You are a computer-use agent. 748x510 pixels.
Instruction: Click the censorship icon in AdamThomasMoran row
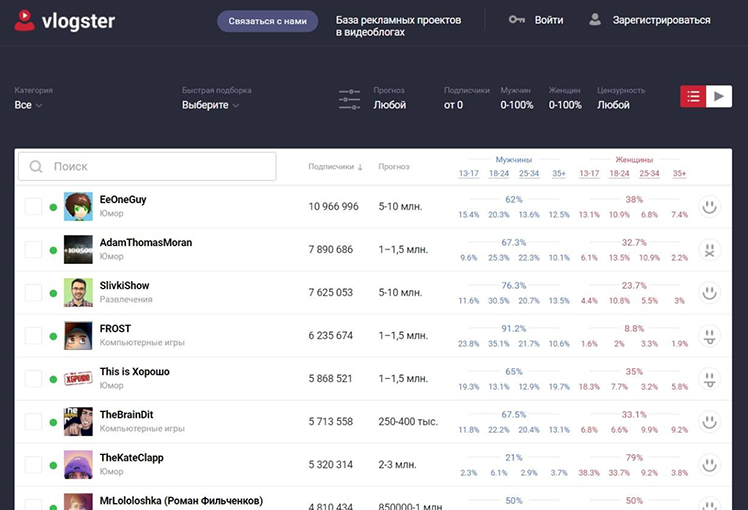(709, 250)
